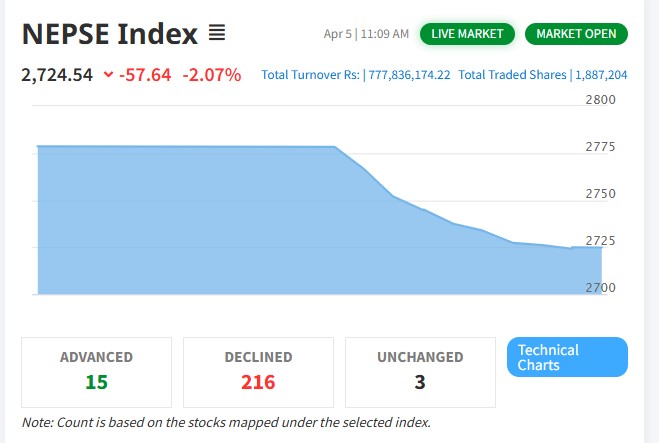Open Technical Charts
The width and height of the screenshot is (659, 443).
click(x=567, y=357)
